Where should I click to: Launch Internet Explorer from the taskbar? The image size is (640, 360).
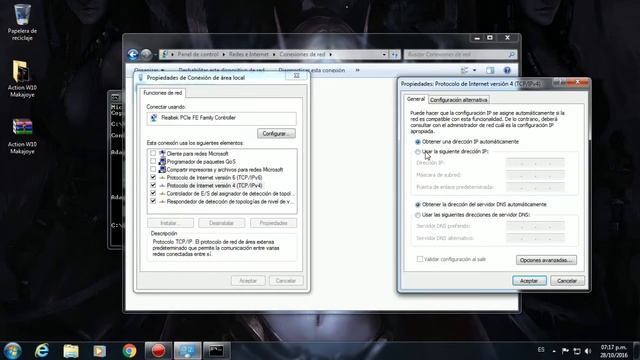point(42,351)
